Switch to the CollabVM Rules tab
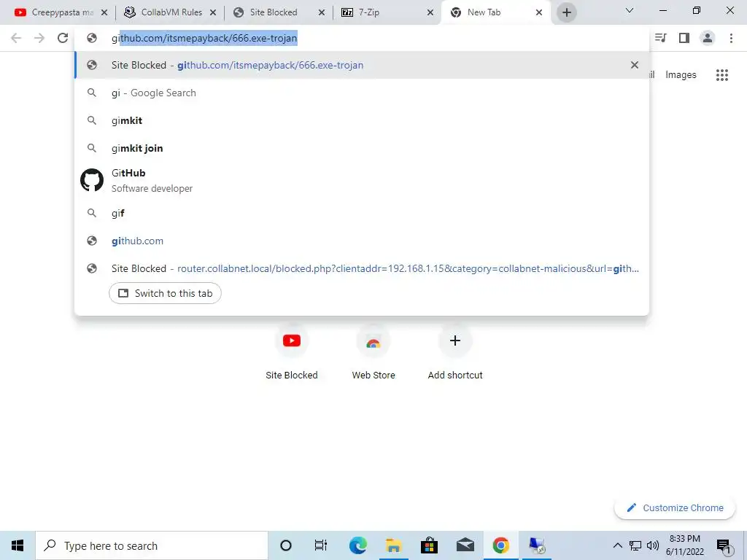This screenshot has height=560, width=747. tap(163, 12)
